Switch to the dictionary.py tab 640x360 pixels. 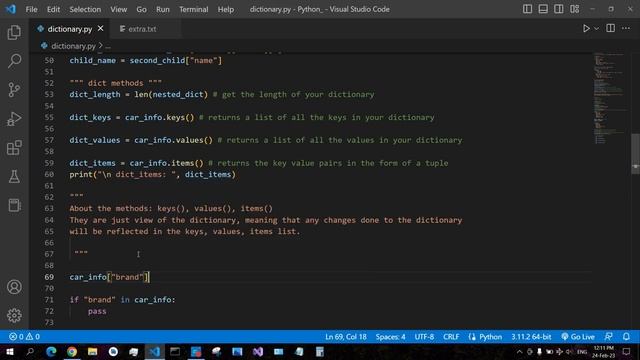(x=69, y=29)
